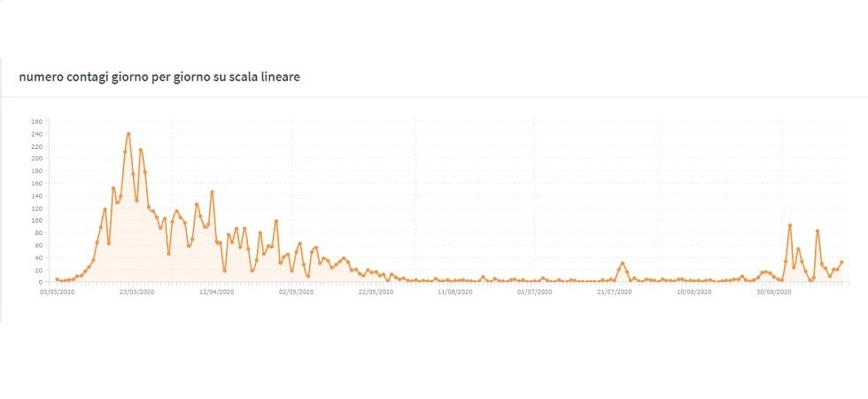Click the highest peak data point near 240
Screen dimensions: 868x399
tap(129, 134)
